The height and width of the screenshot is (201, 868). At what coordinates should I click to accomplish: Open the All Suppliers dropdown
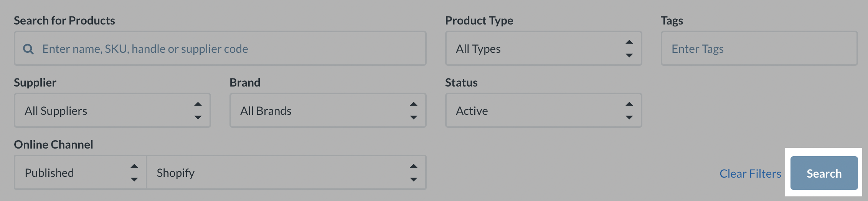pyautogui.click(x=104, y=111)
